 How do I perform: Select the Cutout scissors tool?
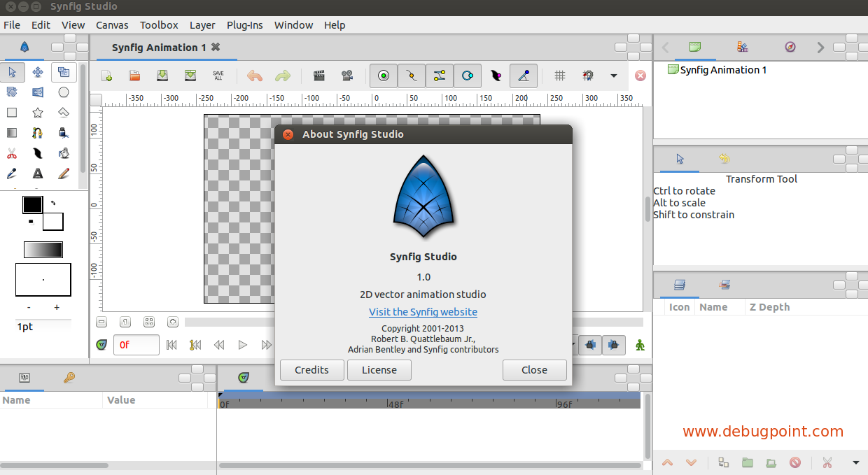tap(12, 153)
